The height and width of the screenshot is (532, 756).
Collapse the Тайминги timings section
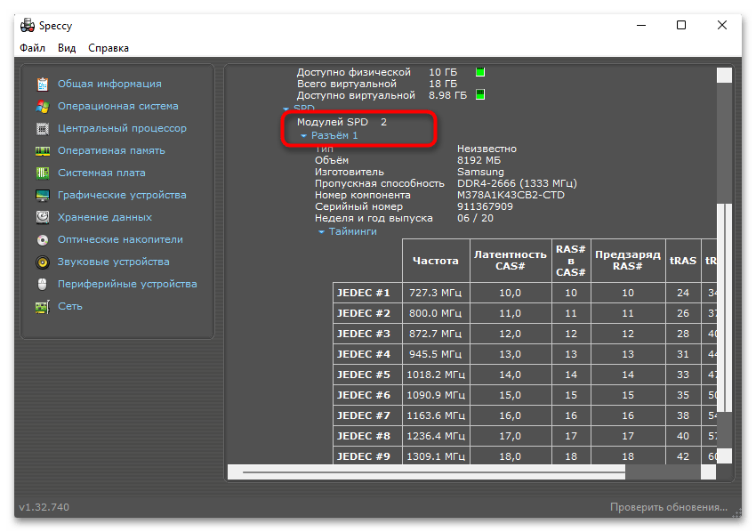click(x=322, y=232)
